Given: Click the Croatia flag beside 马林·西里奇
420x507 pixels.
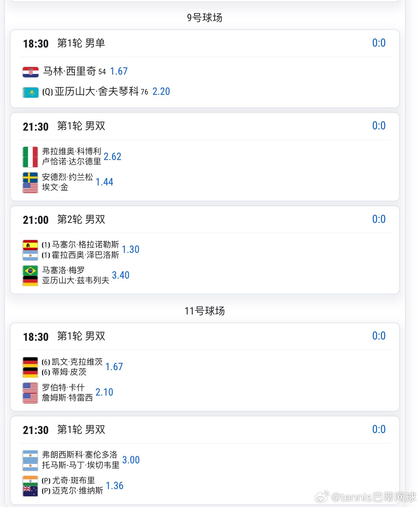Looking at the screenshot, I should pyautogui.click(x=31, y=72).
